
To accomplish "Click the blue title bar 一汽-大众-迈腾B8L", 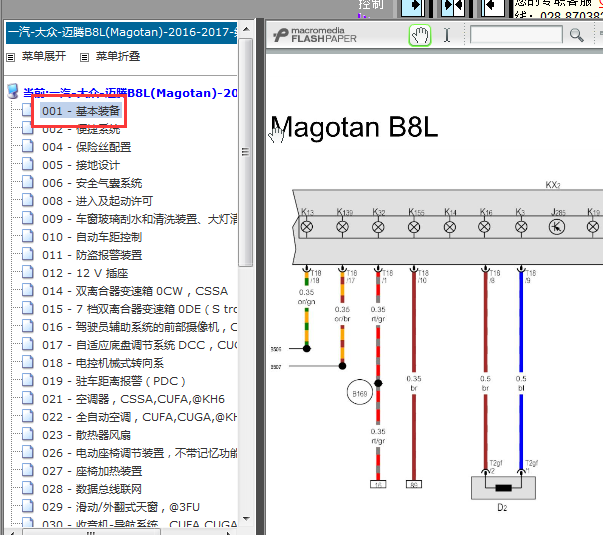I will point(122,32).
